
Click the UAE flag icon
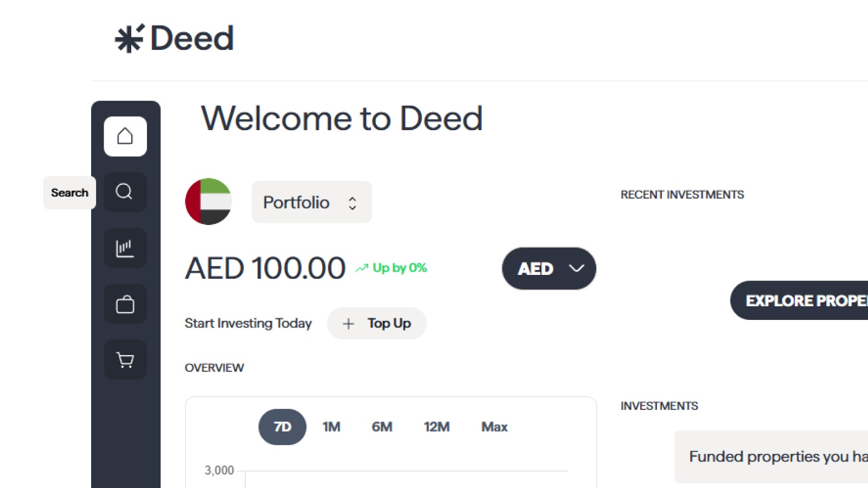pos(209,201)
